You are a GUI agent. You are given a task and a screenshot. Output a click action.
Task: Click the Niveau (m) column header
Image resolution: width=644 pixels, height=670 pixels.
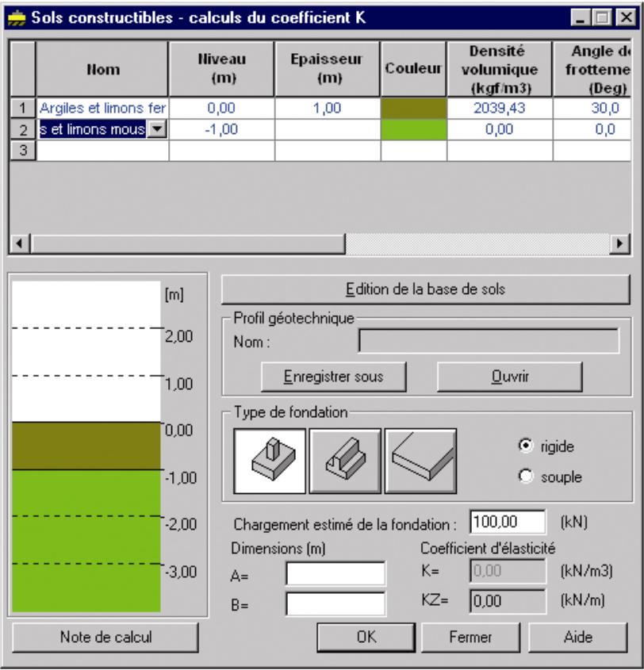click(x=222, y=69)
